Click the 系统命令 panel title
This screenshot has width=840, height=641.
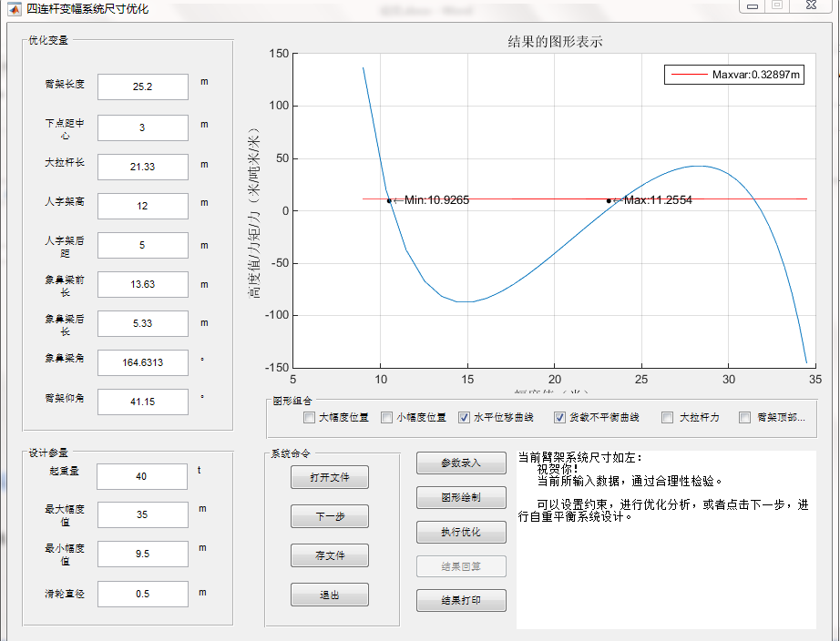[x=291, y=454]
